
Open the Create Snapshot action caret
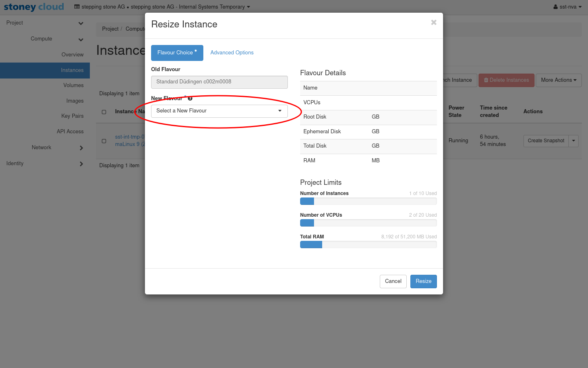573,141
